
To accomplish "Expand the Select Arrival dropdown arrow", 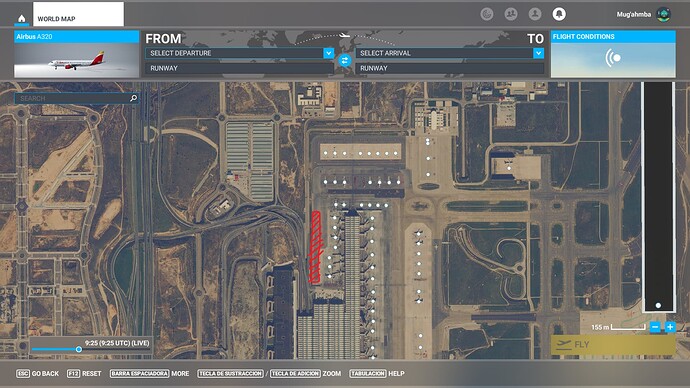I will click(538, 53).
